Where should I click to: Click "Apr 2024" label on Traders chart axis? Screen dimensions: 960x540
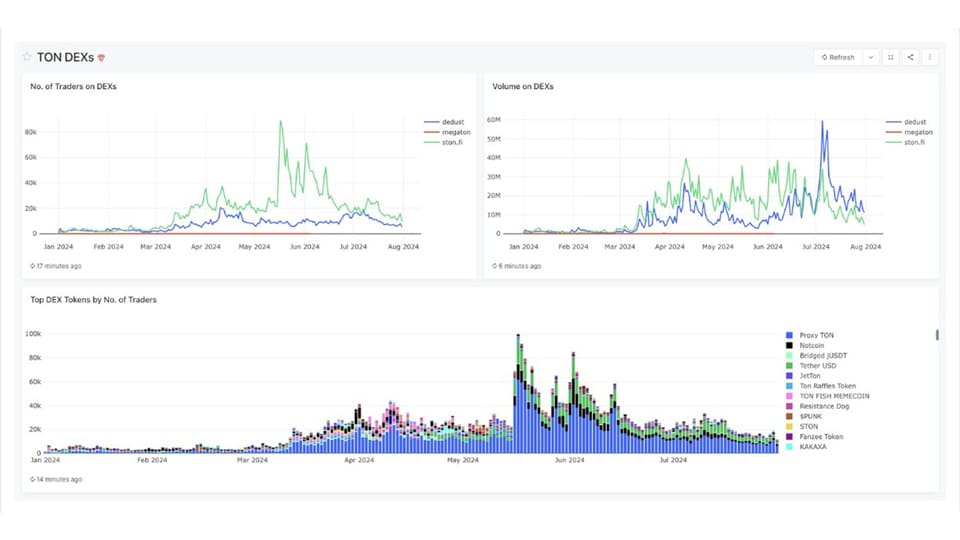206,247
